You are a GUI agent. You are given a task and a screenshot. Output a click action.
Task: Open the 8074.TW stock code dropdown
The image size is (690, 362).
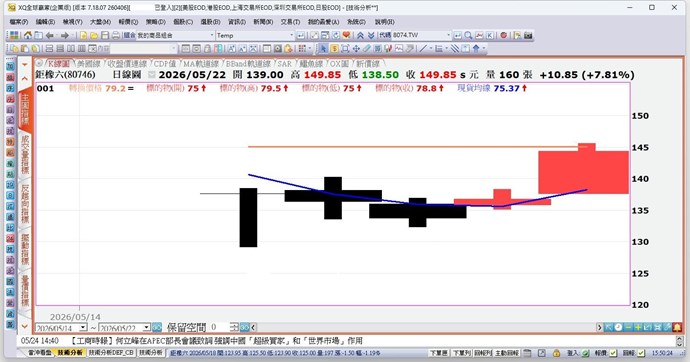tap(448, 35)
